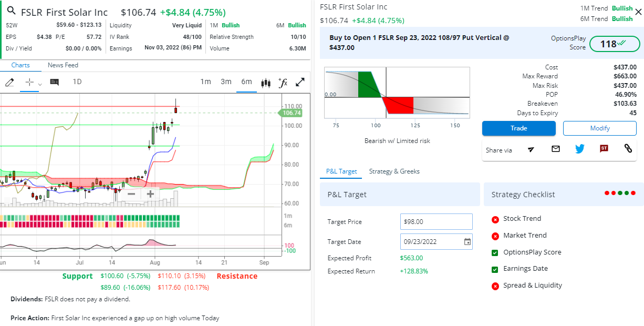Image resolution: width=644 pixels, height=326 pixels.
Task: Switch chart range to 1m
Action: tap(205, 81)
